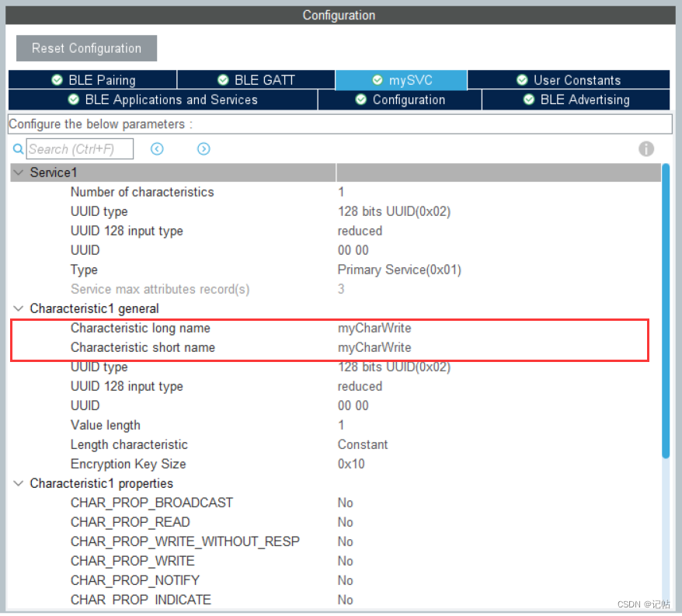Click the Length characteristic label
682x616 pixels.
tap(129, 445)
